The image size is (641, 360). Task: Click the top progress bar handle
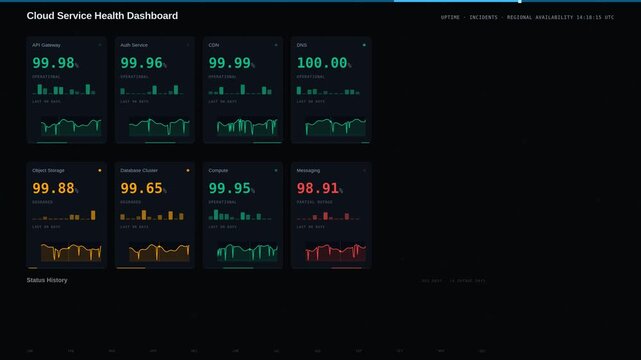(x=520, y=1)
